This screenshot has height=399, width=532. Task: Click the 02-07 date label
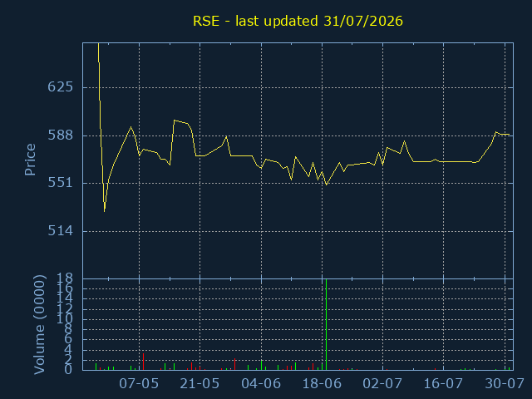tap(382, 384)
